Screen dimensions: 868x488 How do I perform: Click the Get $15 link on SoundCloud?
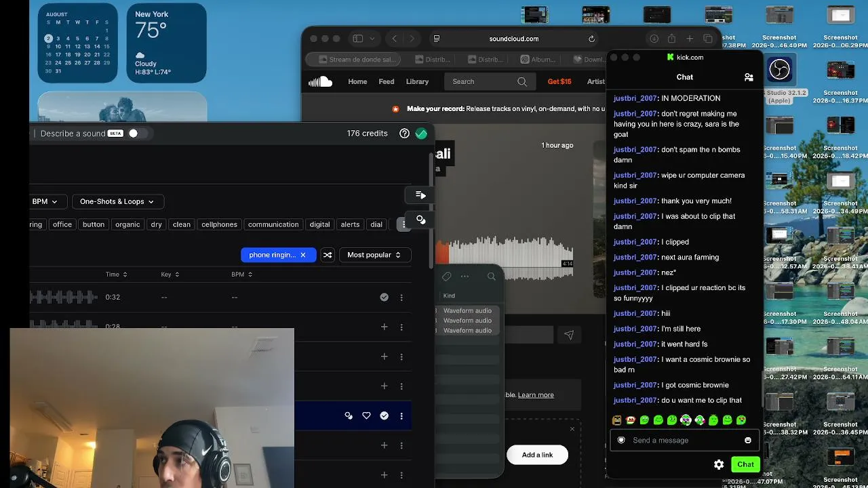coord(559,81)
